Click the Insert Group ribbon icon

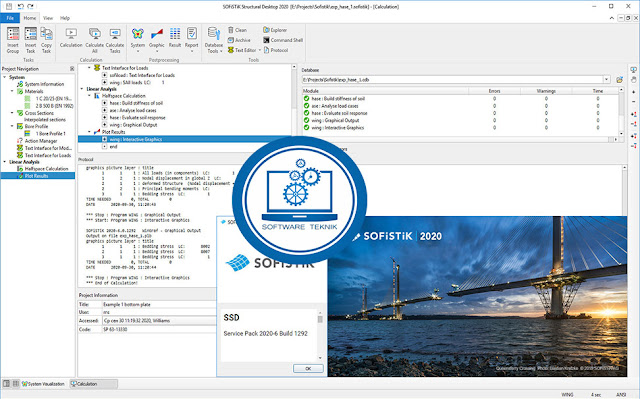click(x=13, y=40)
